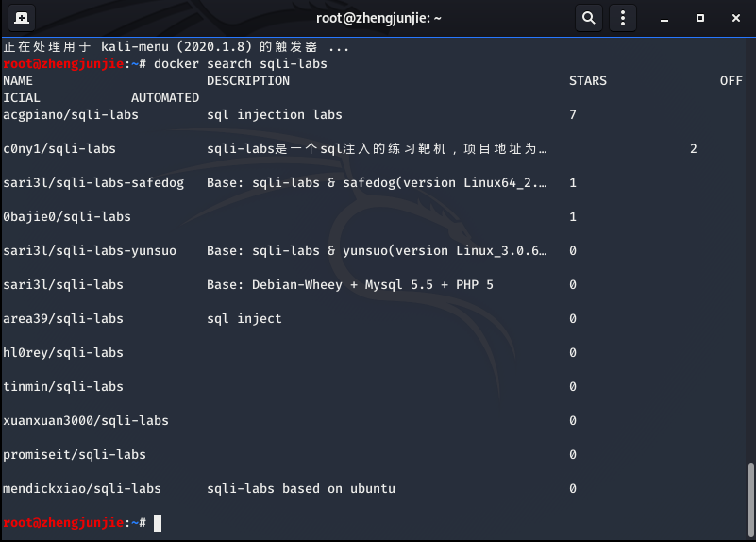
Task: Click the docker search sqli-labs command
Action: (x=241, y=63)
